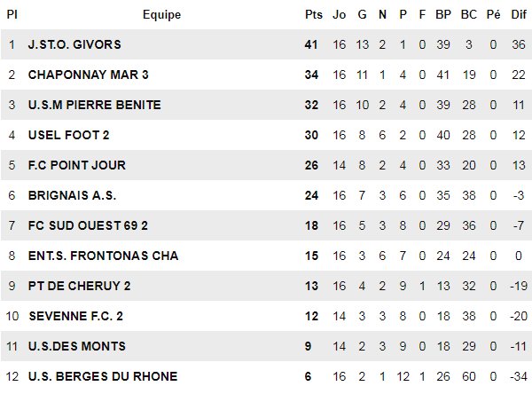Image resolution: width=532 pixels, height=394 pixels.
Task: Click the 41 points value for Givors
Action: [311, 44]
